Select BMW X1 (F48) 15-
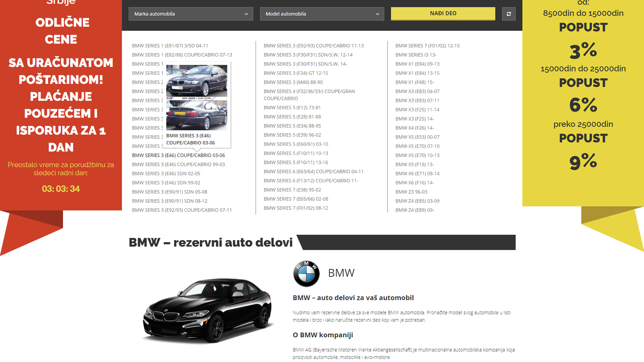Image resolution: width=644 pixels, height=362 pixels. [415, 82]
